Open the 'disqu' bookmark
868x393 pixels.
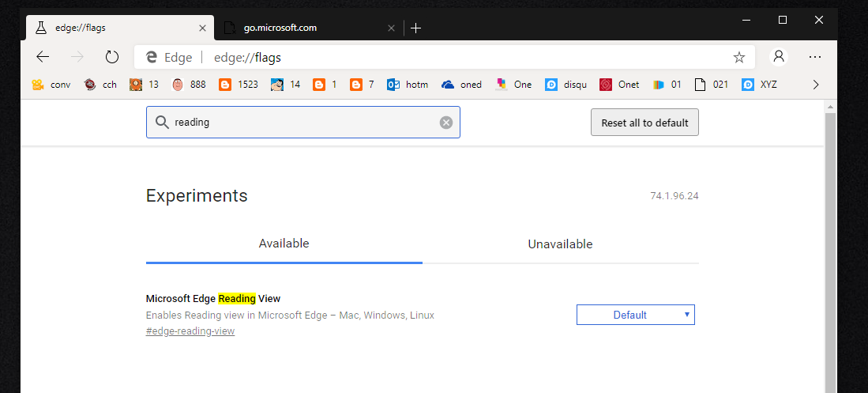click(x=566, y=85)
